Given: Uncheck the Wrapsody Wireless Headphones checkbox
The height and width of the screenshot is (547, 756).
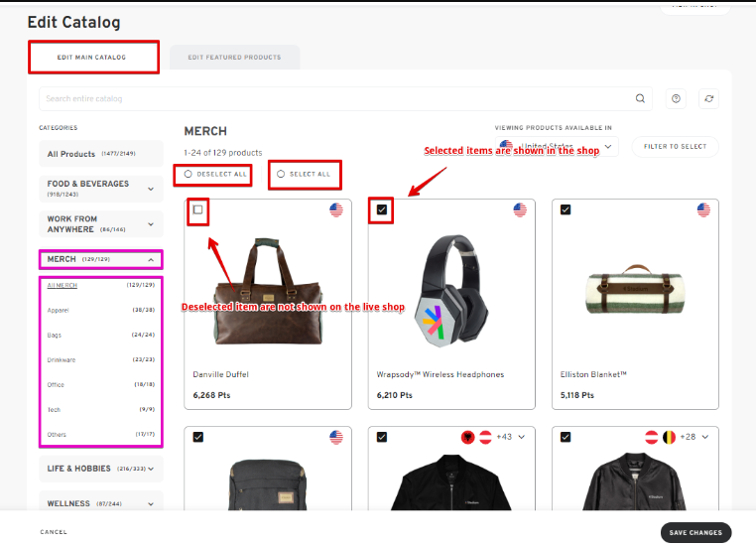Looking at the screenshot, I should (382, 209).
